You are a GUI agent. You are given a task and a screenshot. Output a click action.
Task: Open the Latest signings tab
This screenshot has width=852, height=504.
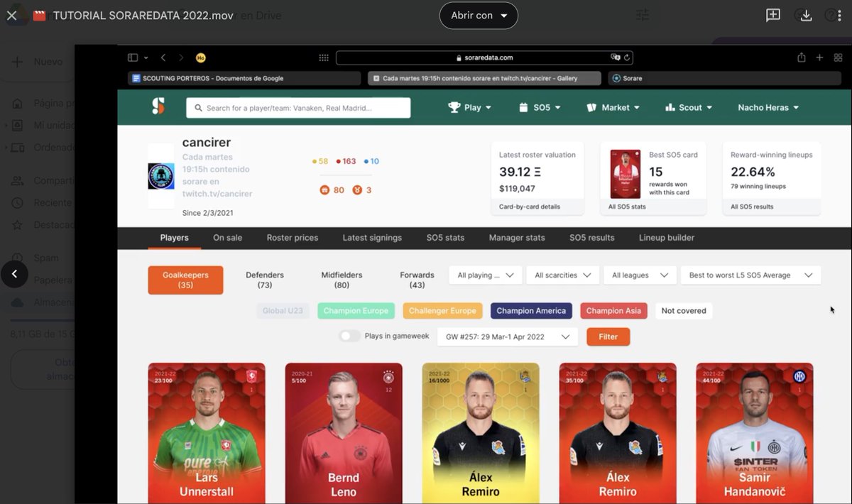click(x=372, y=238)
